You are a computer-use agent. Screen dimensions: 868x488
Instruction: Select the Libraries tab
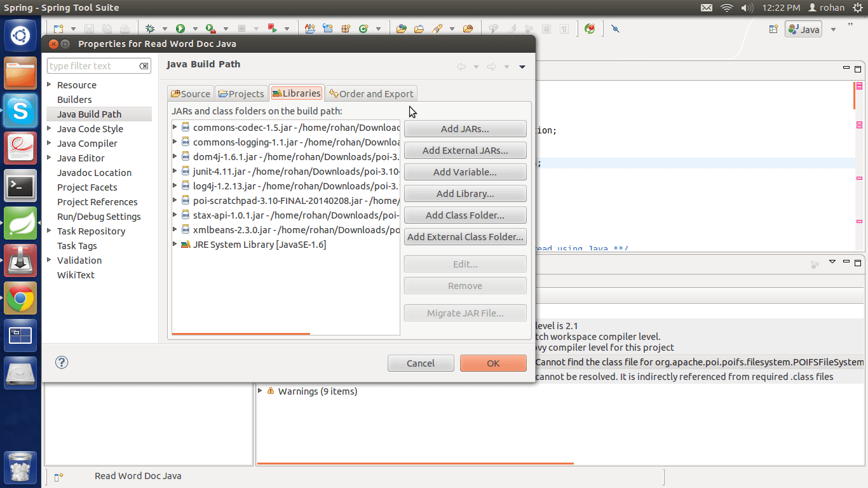[296, 93]
